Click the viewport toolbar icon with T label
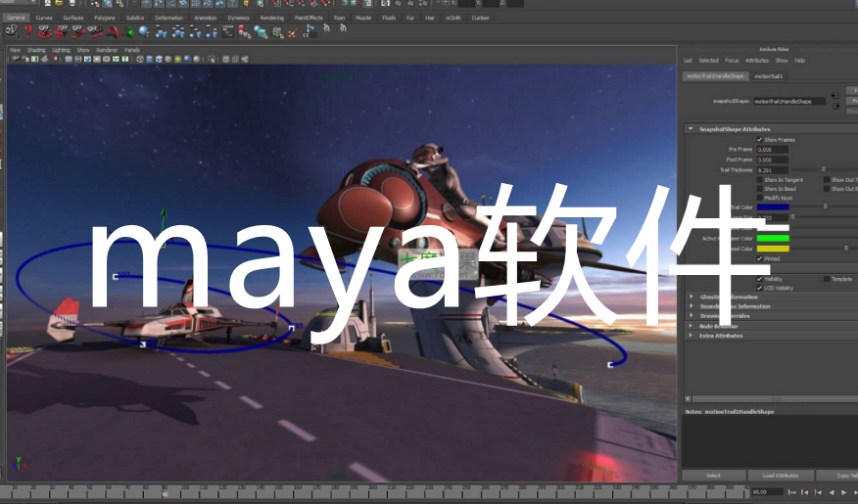Screen dimensions: 858x504 [x=124, y=59]
